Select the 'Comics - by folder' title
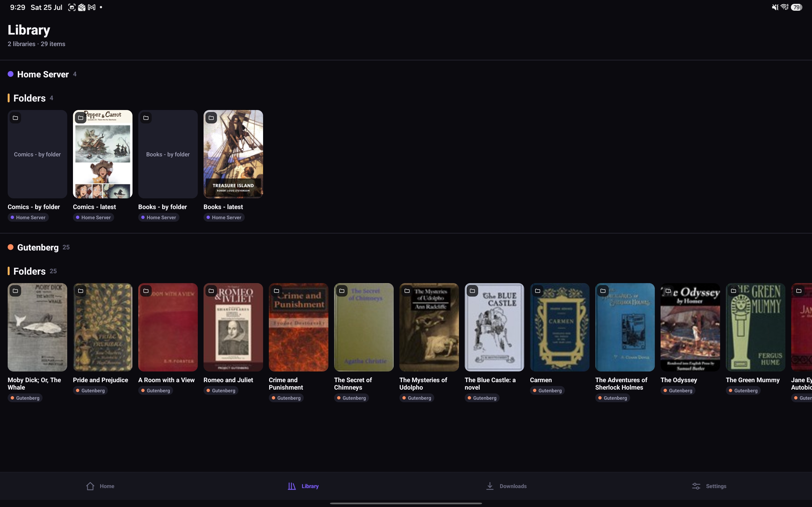 point(34,207)
